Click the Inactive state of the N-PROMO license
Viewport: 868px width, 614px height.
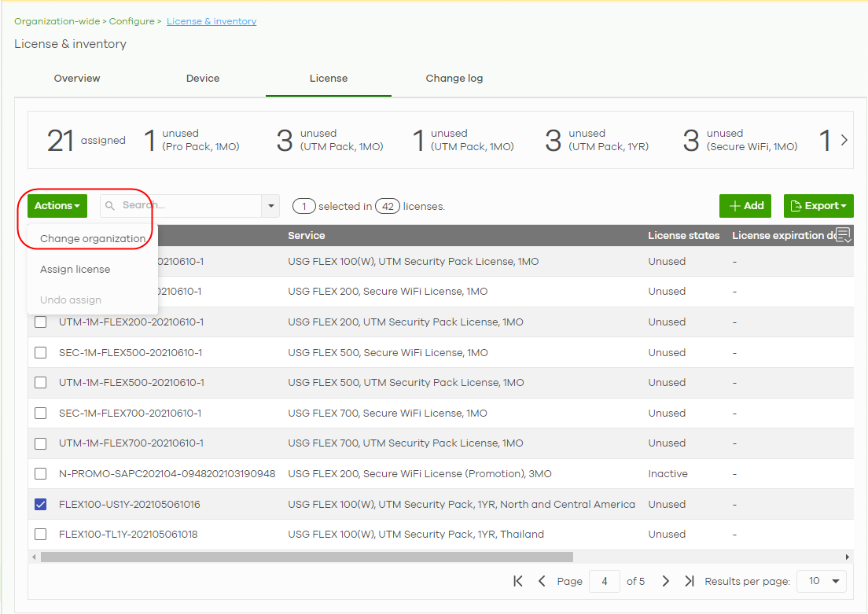pyautogui.click(x=668, y=473)
